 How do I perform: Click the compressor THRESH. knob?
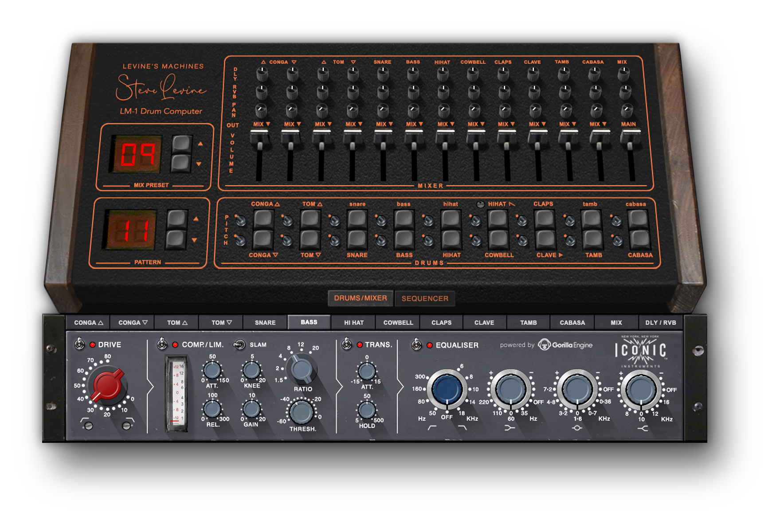pos(302,412)
